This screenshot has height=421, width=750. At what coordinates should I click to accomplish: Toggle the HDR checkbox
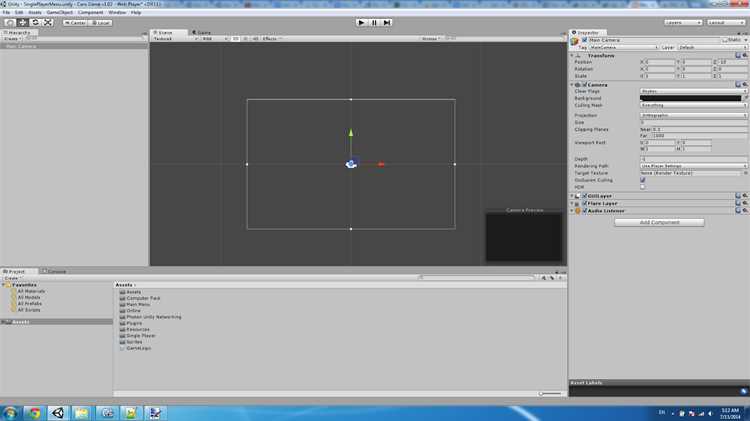pyautogui.click(x=643, y=187)
